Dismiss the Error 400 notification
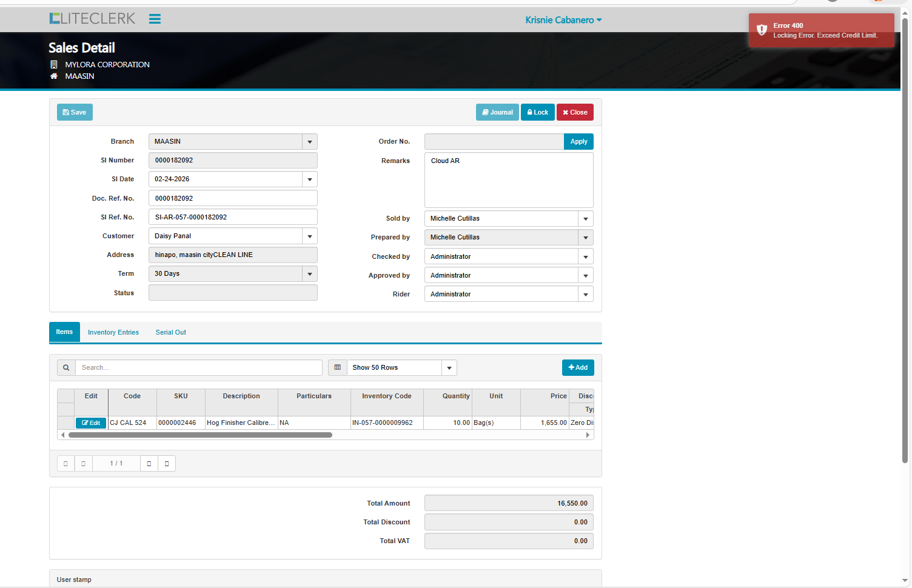Screen dimensions: 912x588 [x=821, y=30]
